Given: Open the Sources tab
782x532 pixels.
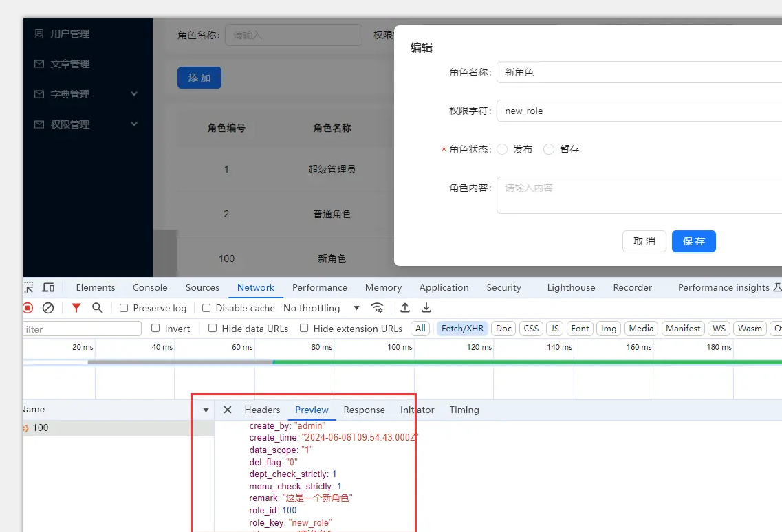Looking at the screenshot, I should click(x=202, y=288).
